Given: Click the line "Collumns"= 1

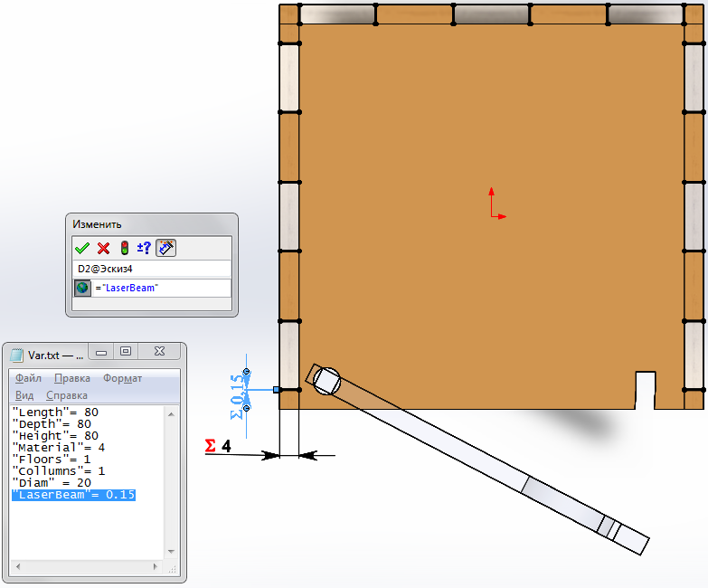Looking at the screenshot, I should tap(59, 471).
